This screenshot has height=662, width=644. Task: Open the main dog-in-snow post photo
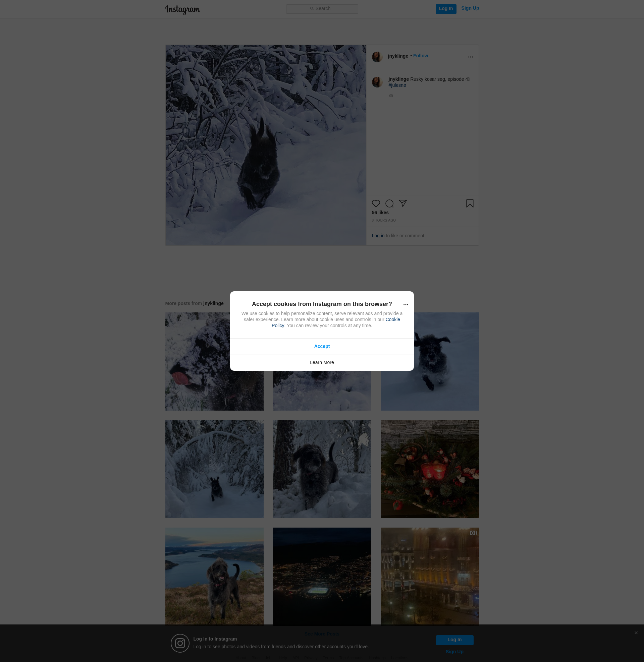point(266,145)
